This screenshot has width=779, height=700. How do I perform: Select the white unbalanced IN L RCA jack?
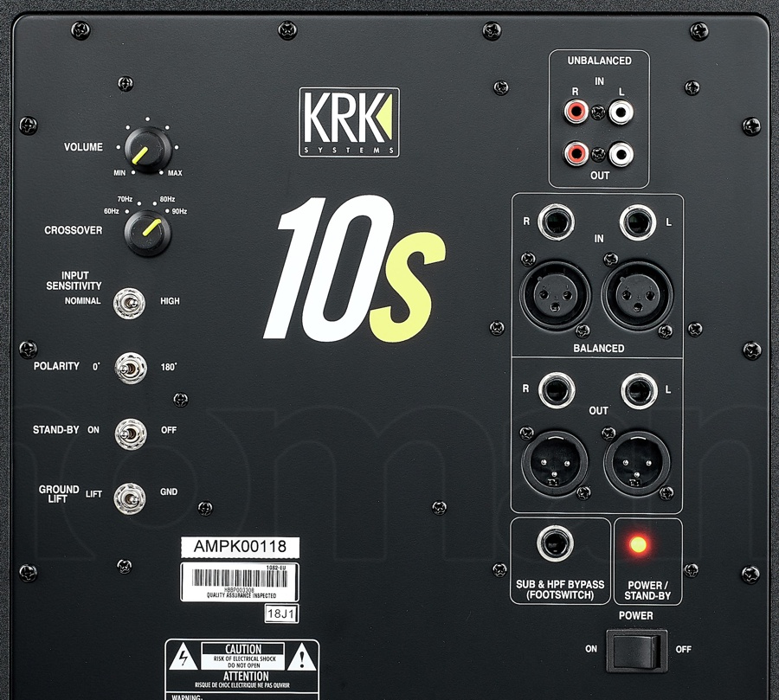click(621, 112)
